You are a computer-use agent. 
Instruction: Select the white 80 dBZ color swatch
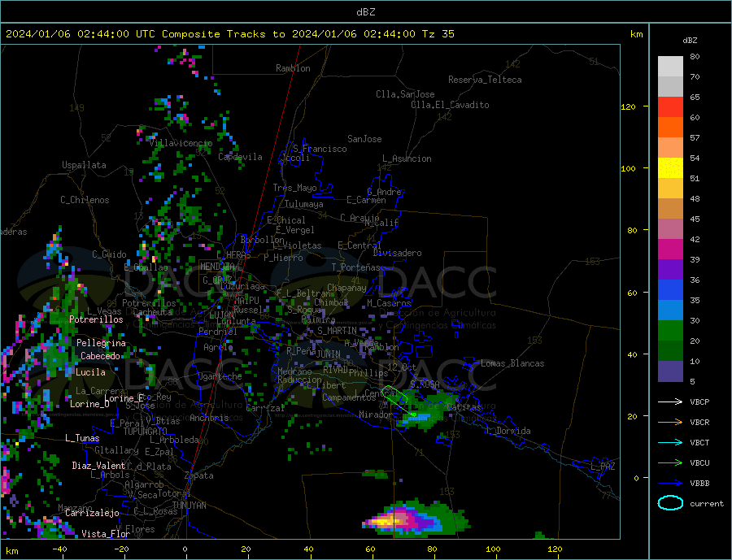(x=670, y=67)
